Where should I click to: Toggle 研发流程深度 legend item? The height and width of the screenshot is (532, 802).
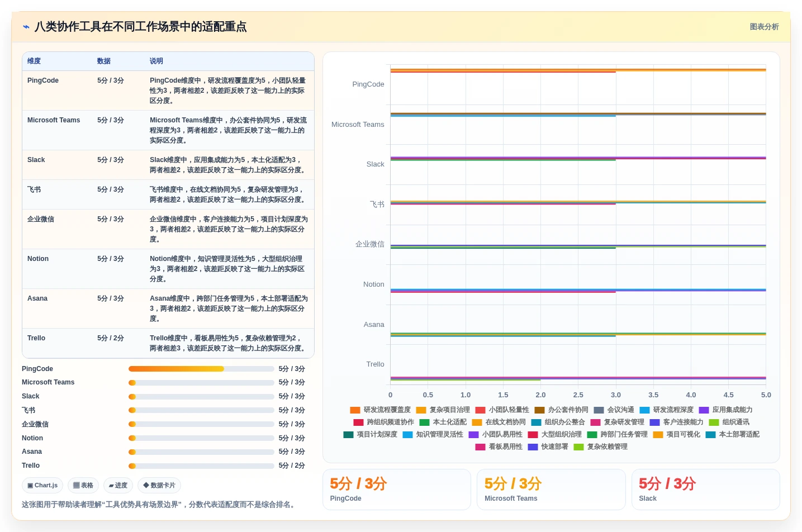666,410
